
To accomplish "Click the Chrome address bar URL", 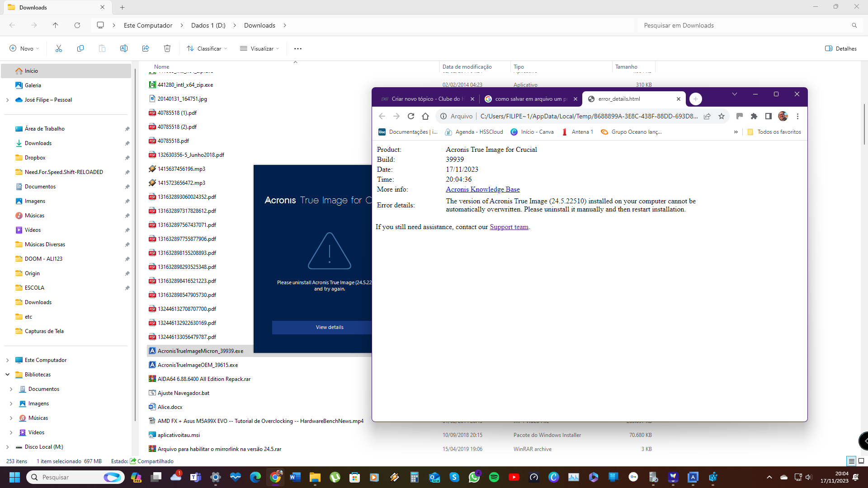I will [x=589, y=116].
